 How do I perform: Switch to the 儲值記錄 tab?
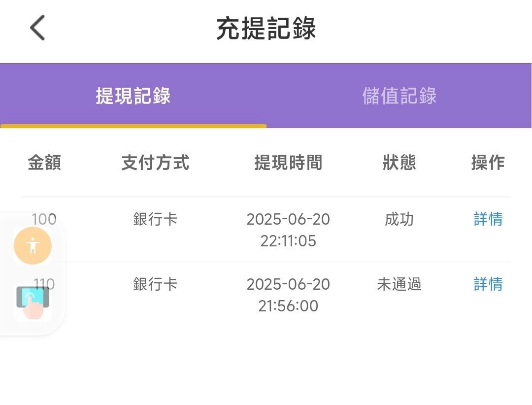(x=399, y=96)
